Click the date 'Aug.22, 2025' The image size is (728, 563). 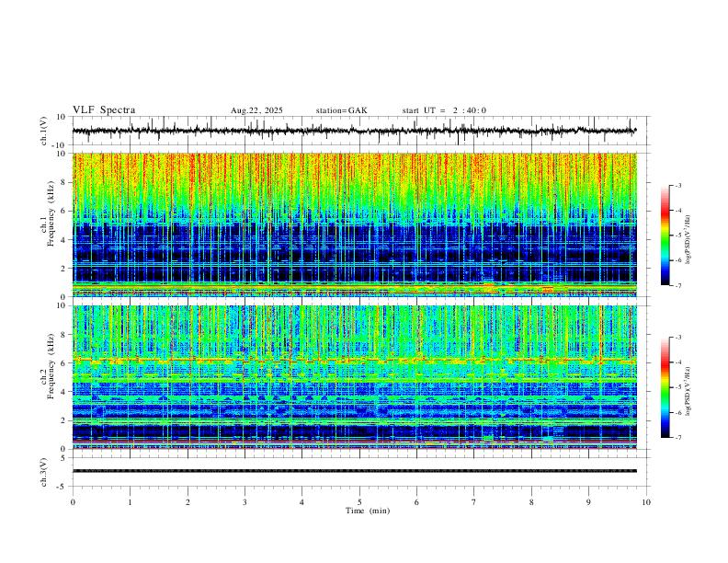pyautogui.click(x=256, y=110)
